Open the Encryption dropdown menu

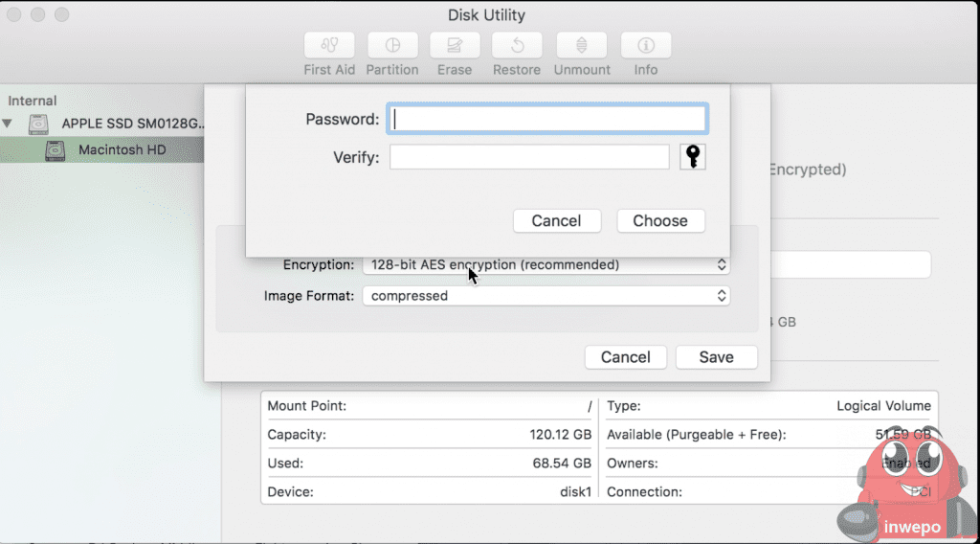(x=546, y=265)
